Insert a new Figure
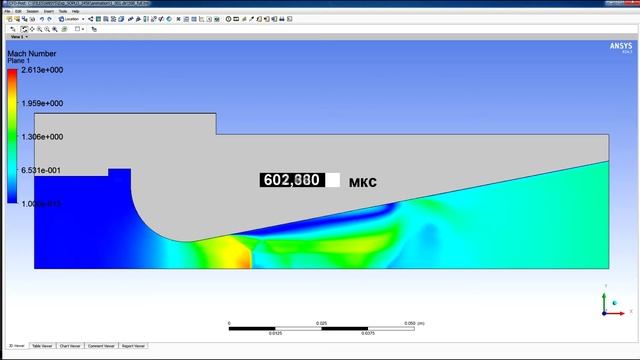Image resolution: width=640 pixels, height=360 pixels. coord(217,19)
